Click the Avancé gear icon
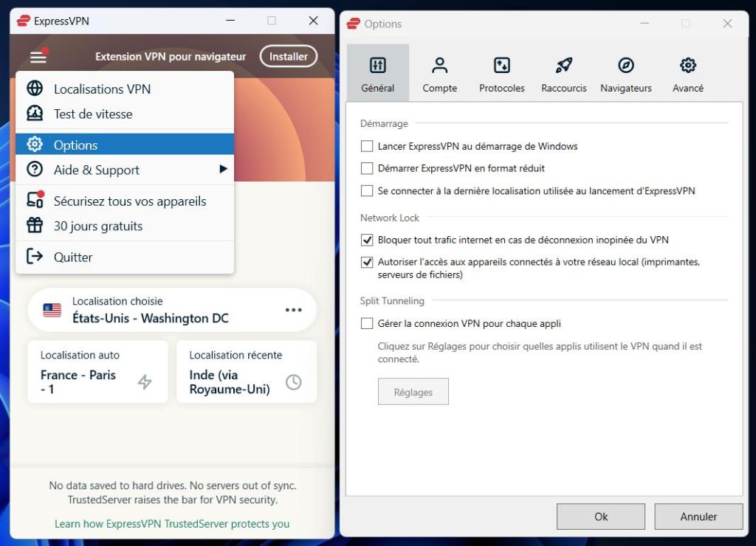 click(x=688, y=65)
